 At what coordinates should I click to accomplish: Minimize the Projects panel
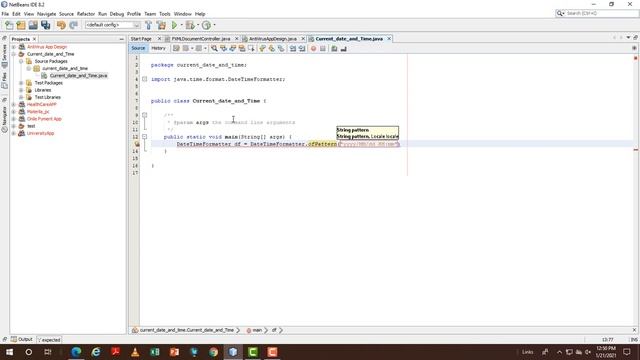point(121,39)
